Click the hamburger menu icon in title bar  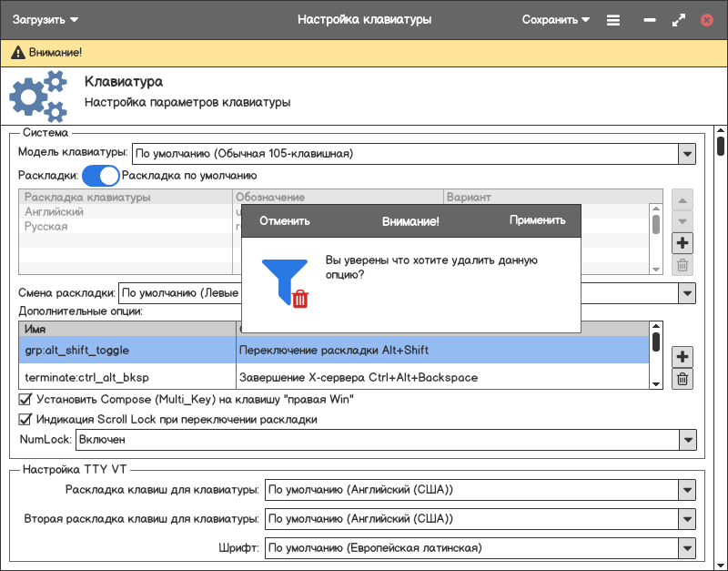point(613,19)
